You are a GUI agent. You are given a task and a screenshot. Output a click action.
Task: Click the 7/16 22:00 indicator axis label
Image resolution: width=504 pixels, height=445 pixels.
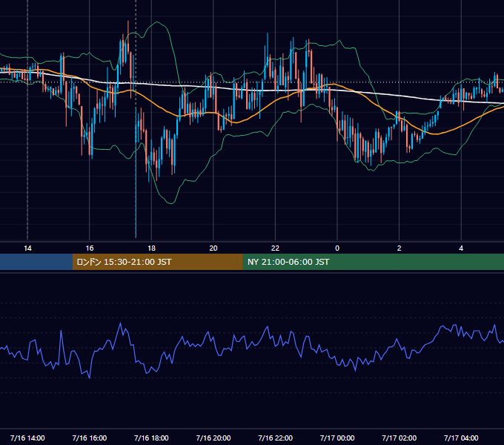[x=276, y=438]
